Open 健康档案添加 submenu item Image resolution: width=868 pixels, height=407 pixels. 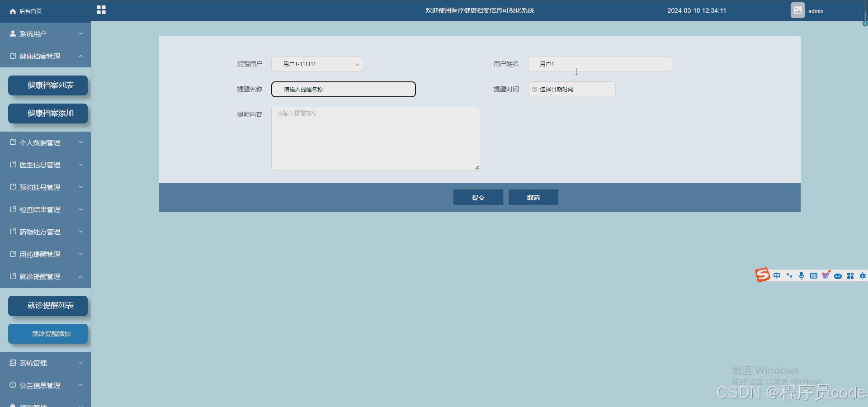pos(48,113)
